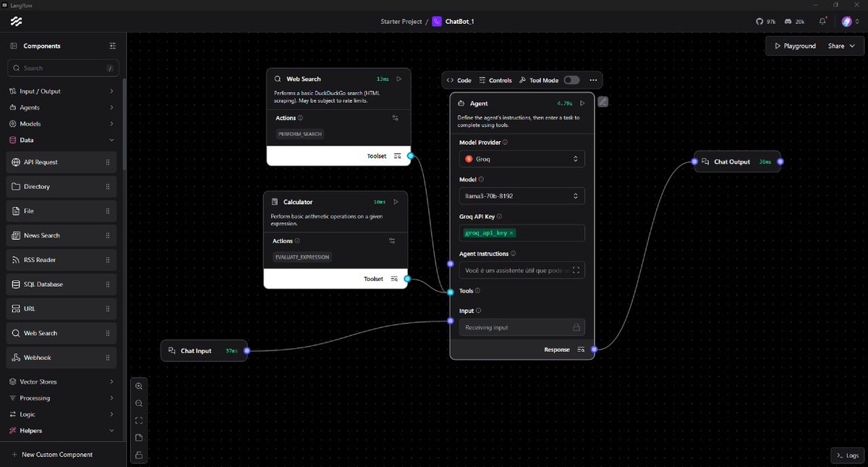
Task: Toggle the Tool Mode switch
Action: [x=571, y=80]
